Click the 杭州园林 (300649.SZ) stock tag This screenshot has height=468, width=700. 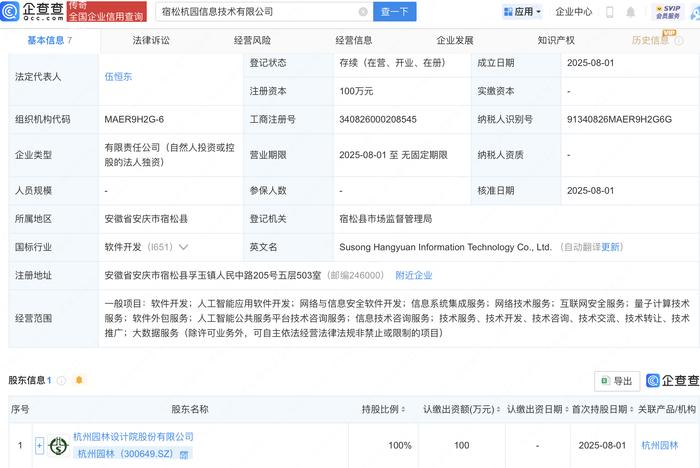(x=133, y=454)
